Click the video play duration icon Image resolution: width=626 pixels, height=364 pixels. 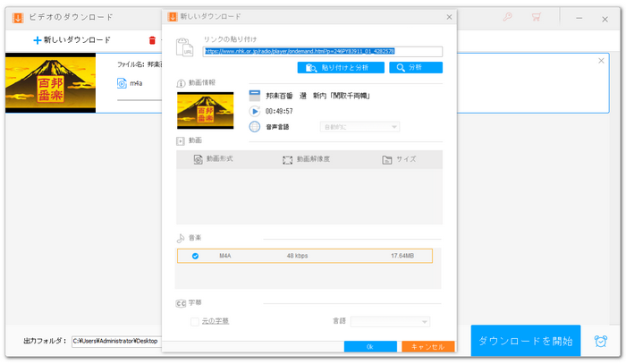[x=254, y=111]
